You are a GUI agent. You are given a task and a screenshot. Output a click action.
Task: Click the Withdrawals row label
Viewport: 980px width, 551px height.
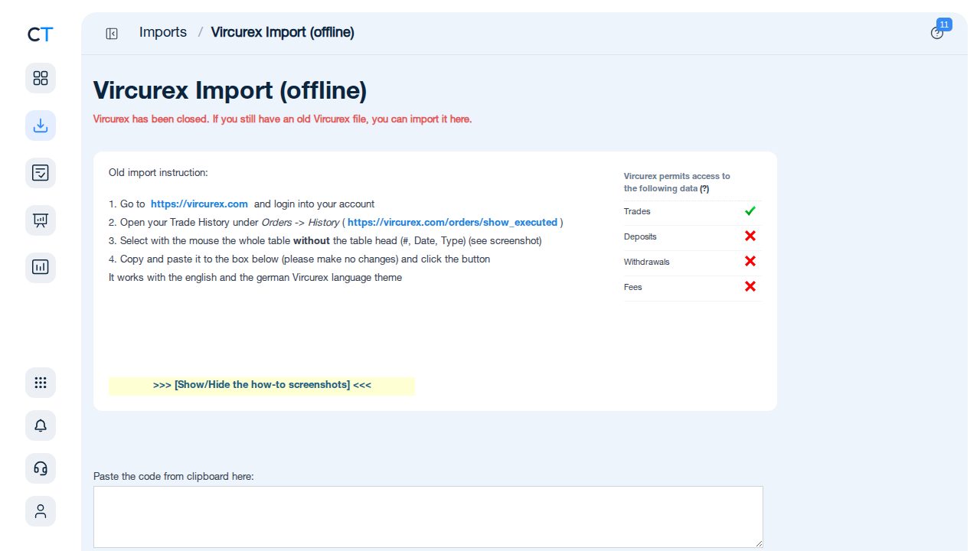pos(647,262)
